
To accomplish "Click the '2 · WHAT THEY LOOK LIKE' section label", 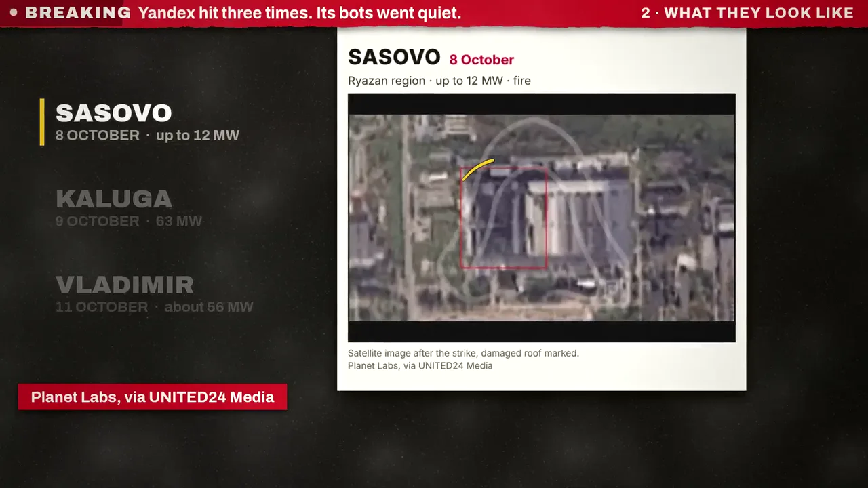I will [x=747, y=13].
